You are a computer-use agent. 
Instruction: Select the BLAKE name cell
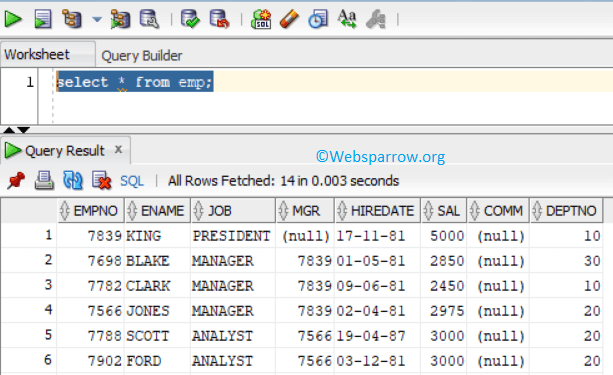click(x=158, y=261)
